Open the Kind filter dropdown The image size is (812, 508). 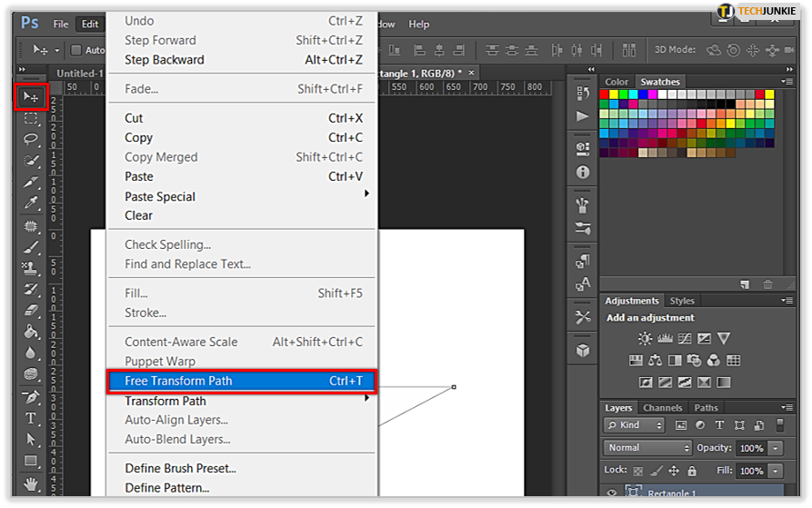pyautogui.click(x=634, y=425)
